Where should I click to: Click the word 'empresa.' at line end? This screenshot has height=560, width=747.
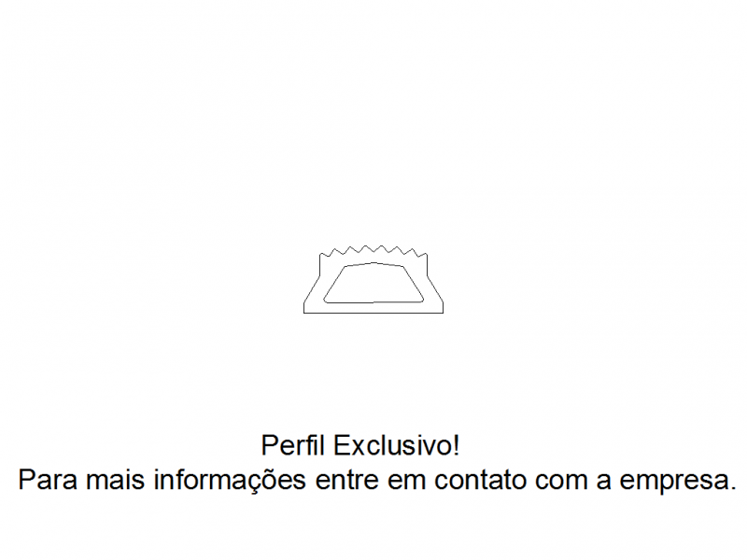[677, 481]
